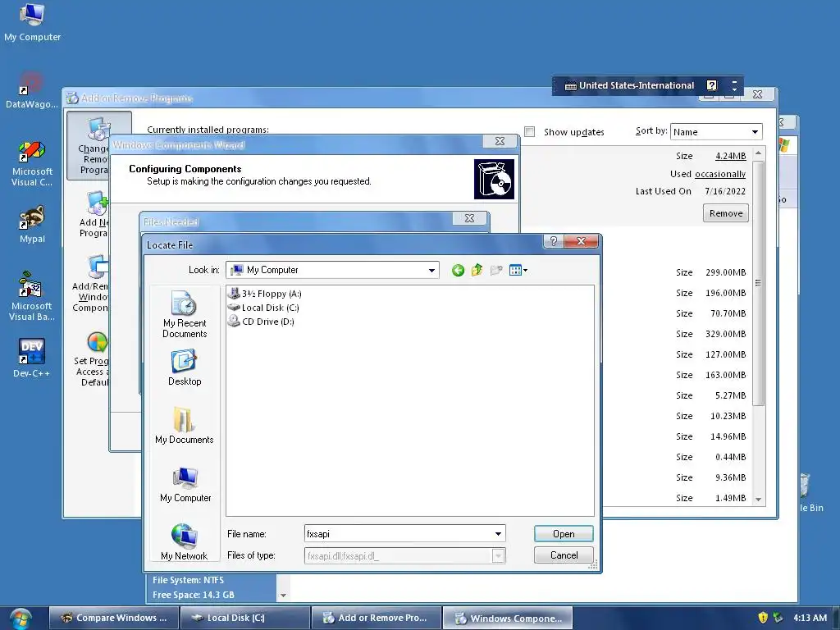Click the Open button
840x630 pixels.
pyautogui.click(x=564, y=533)
